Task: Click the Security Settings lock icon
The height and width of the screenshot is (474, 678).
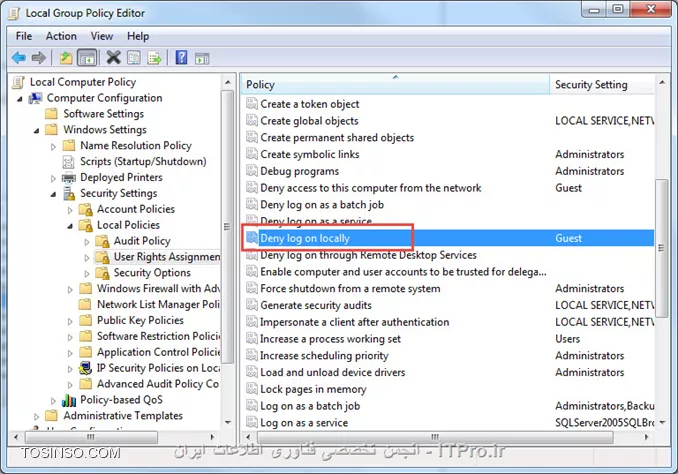Action: [69, 193]
